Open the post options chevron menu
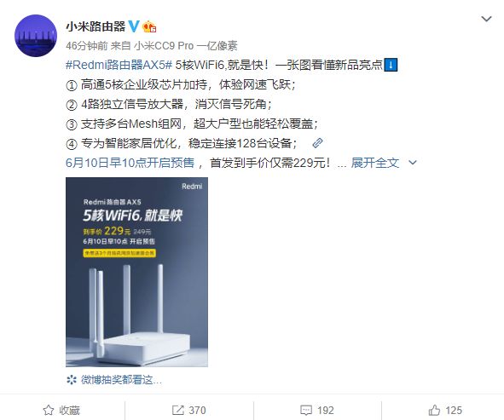504x420 pixels. (486, 19)
